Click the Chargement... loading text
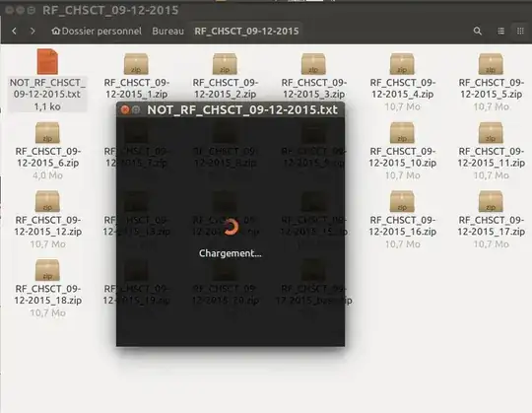The image size is (532, 413). (230, 253)
